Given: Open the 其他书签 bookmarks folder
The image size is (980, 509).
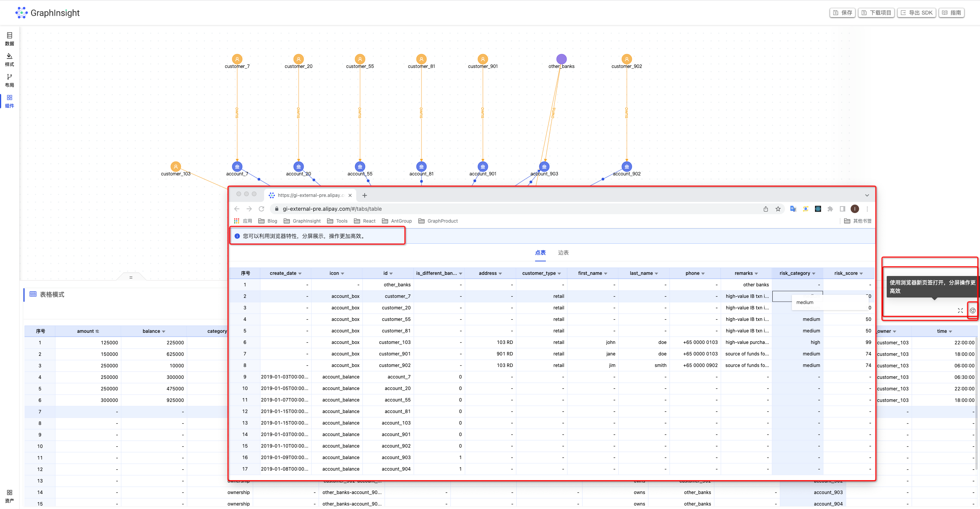Looking at the screenshot, I should [858, 221].
